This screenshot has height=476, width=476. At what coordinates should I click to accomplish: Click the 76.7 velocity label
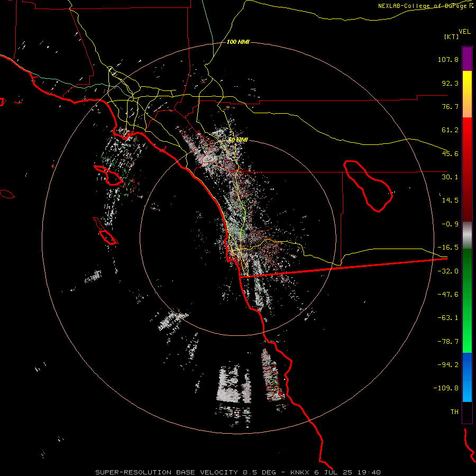click(450, 106)
